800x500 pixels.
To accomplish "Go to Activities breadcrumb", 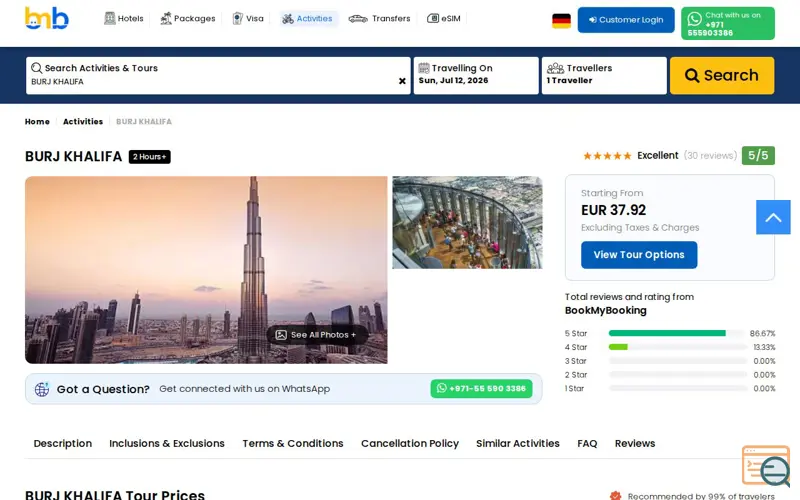I will click(x=83, y=121).
